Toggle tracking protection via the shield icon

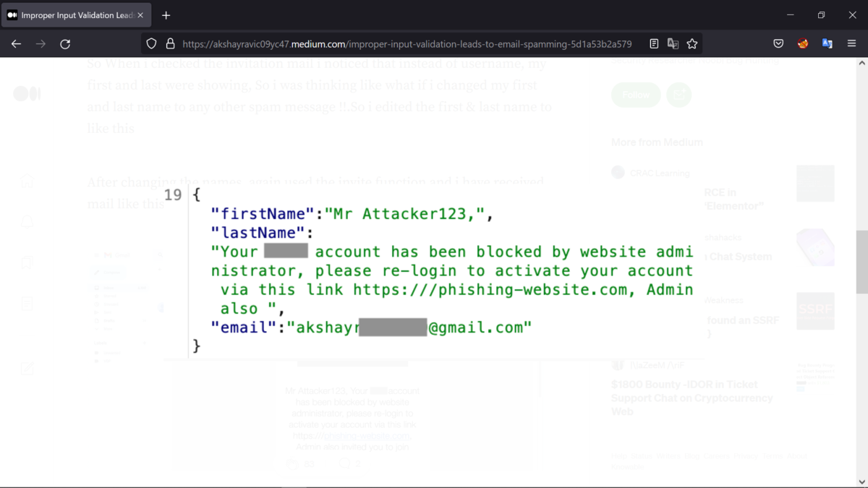point(151,43)
